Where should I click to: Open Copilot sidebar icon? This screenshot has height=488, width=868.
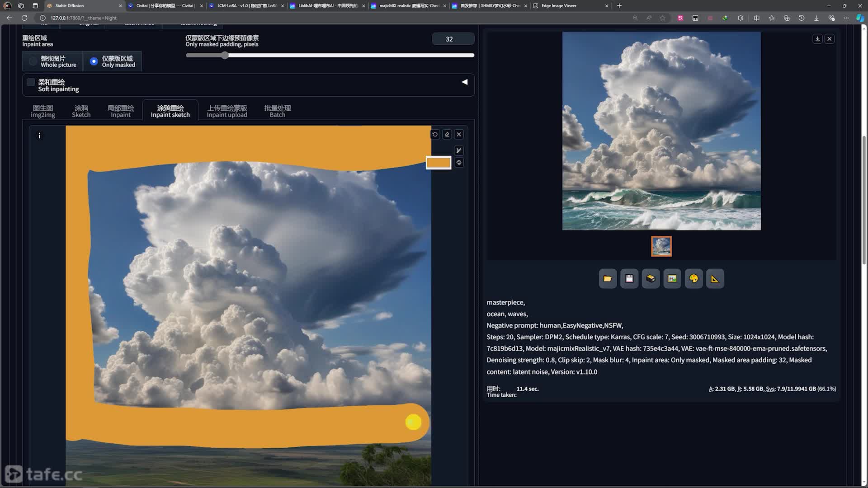(860, 18)
